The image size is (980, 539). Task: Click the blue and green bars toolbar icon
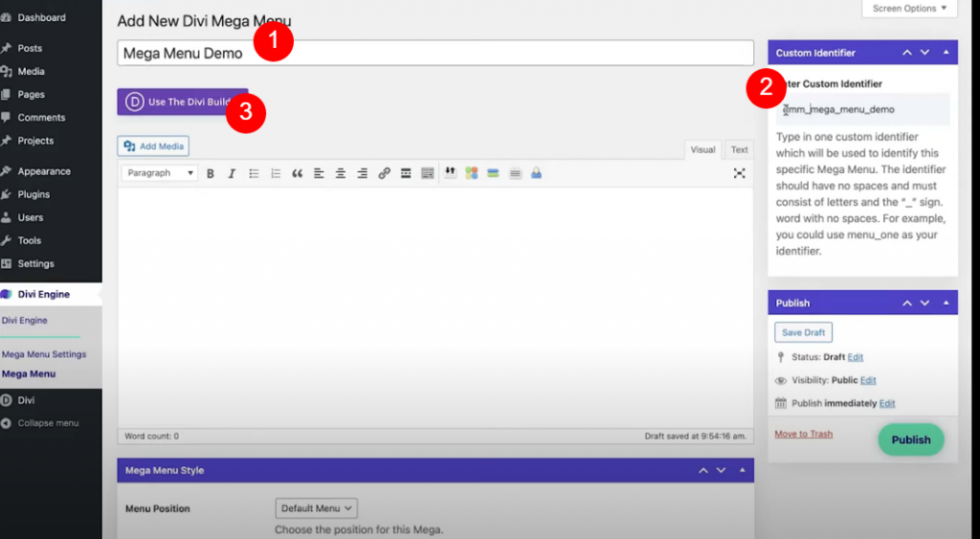[x=493, y=173]
